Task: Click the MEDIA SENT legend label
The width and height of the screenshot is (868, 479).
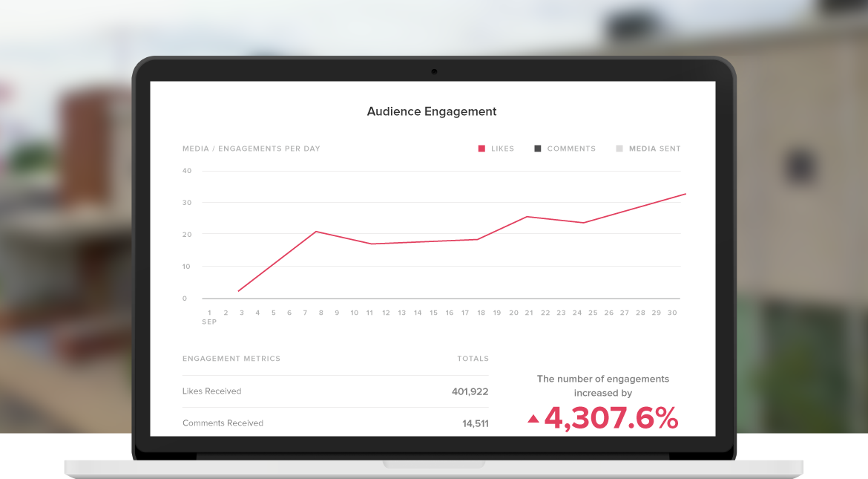Action: pos(654,149)
